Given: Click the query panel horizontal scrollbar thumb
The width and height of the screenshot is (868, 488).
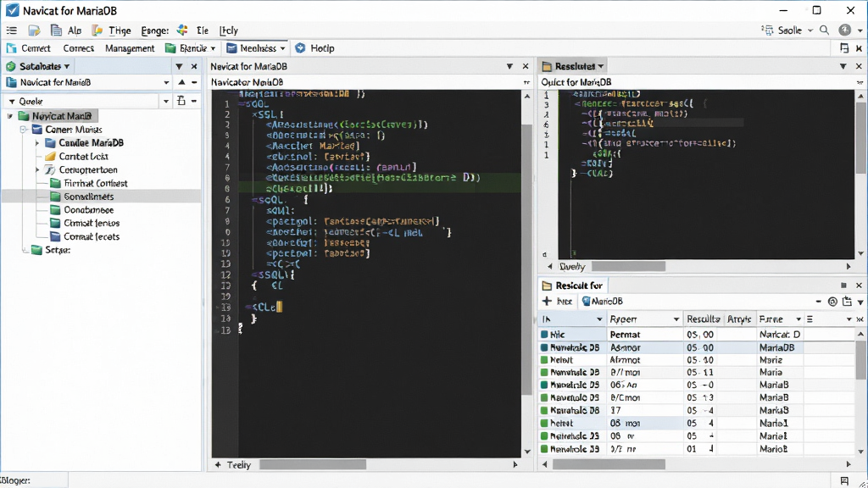Looking at the screenshot, I should [x=628, y=267].
